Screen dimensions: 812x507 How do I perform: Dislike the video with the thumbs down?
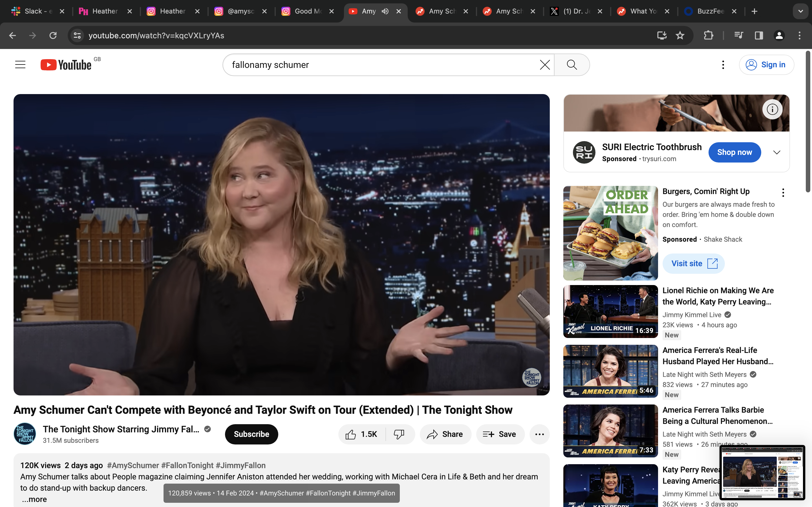[399, 434]
